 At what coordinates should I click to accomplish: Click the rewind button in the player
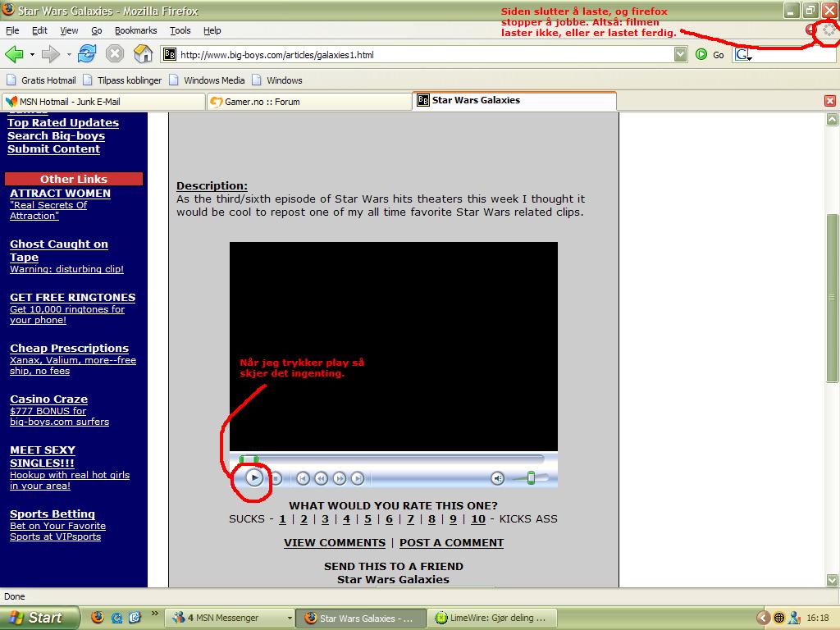(321, 478)
